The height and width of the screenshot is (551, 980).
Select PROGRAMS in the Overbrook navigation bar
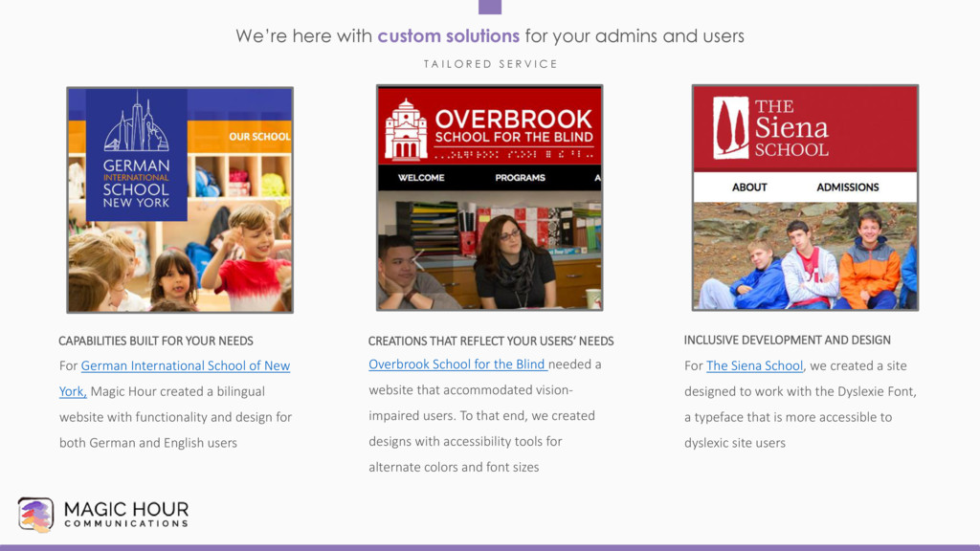[520, 178]
